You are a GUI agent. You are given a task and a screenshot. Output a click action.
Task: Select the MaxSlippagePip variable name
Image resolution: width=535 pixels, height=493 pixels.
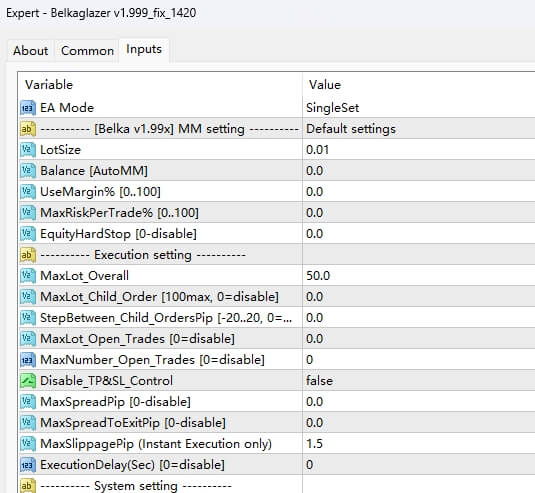tap(156, 444)
